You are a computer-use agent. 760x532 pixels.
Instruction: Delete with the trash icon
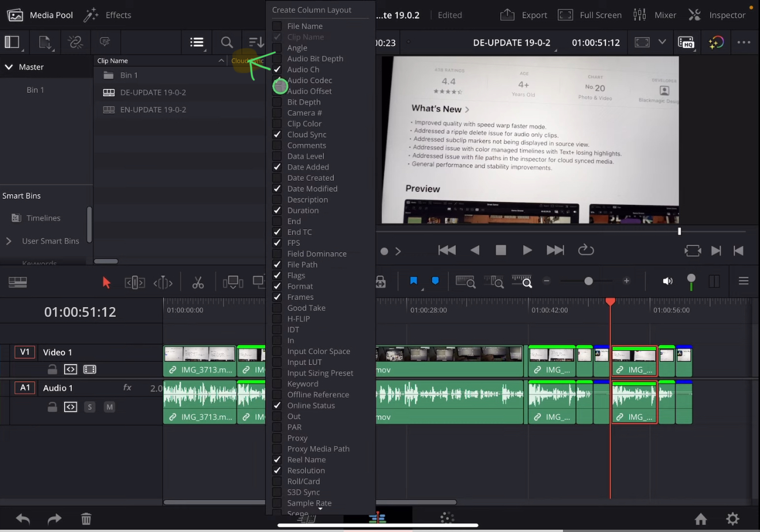coord(86,519)
